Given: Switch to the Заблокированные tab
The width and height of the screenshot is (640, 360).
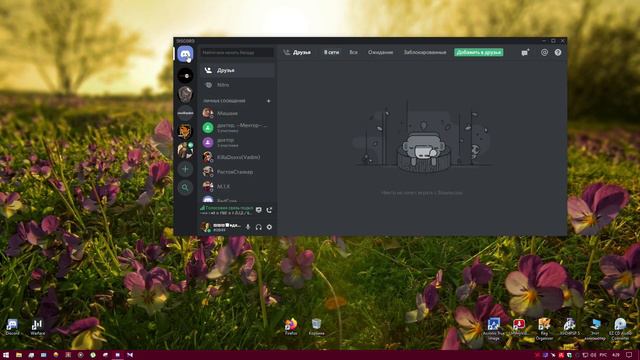Looking at the screenshot, I should (x=425, y=52).
